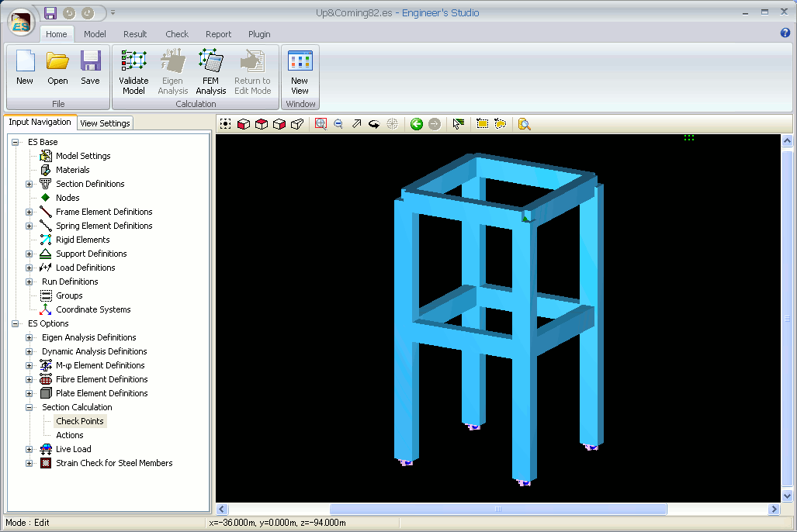Expand the Section Definitions tree node
Image resolution: width=797 pixels, height=532 pixels.
pos(29,184)
